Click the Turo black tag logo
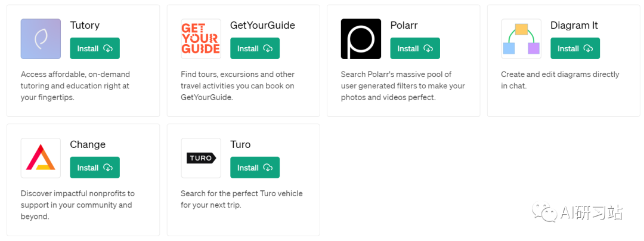The image size is (644, 241). tap(201, 158)
